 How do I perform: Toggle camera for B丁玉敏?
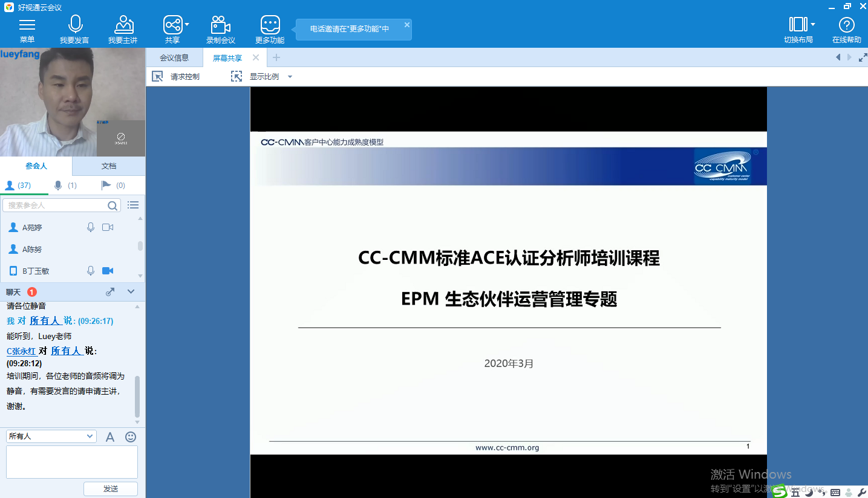coord(108,271)
